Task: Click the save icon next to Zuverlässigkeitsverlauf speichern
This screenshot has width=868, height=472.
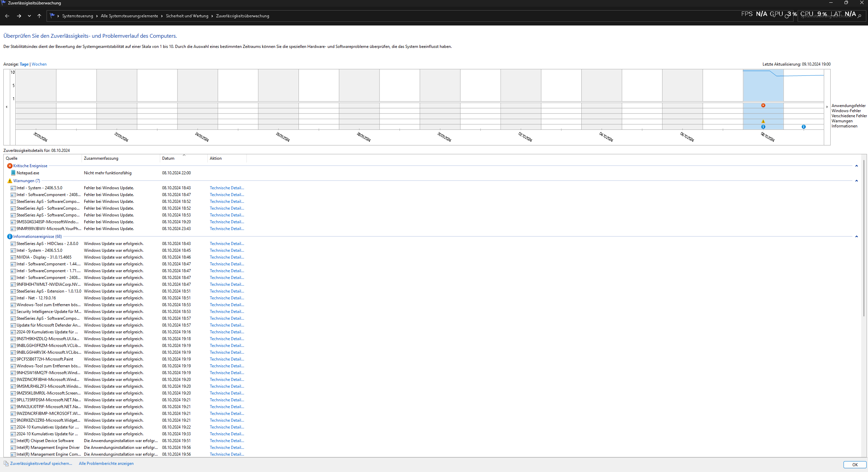Action: click(x=6, y=463)
